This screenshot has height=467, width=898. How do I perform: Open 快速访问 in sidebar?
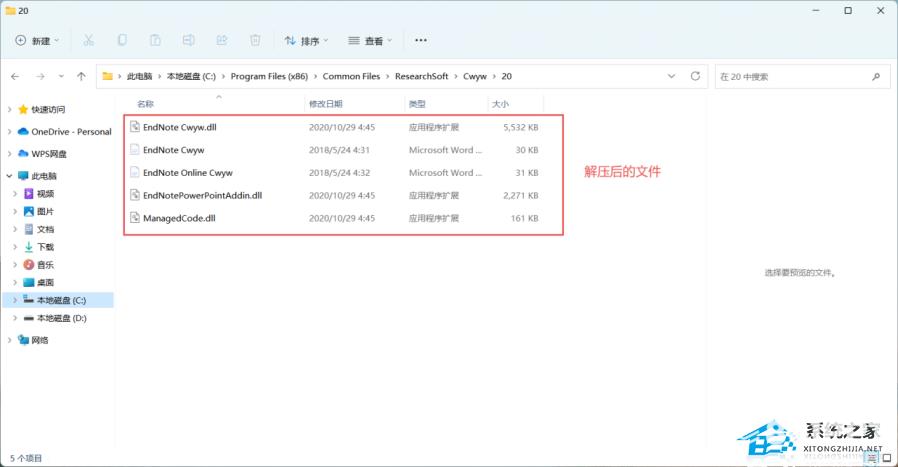tap(48, 109)
